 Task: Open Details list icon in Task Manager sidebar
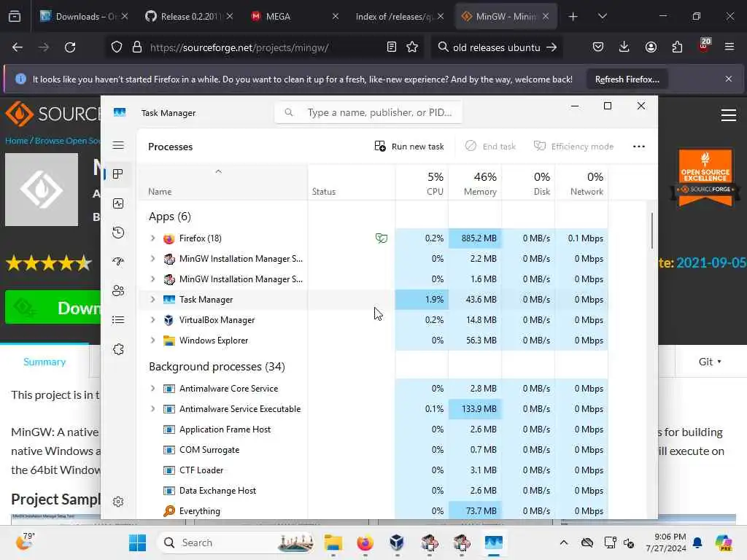118,319
